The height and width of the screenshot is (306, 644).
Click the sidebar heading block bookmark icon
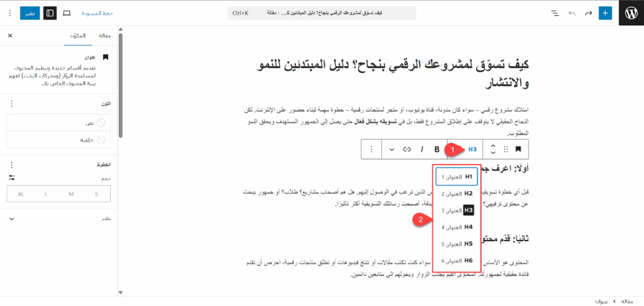click(x=106, y=57)
